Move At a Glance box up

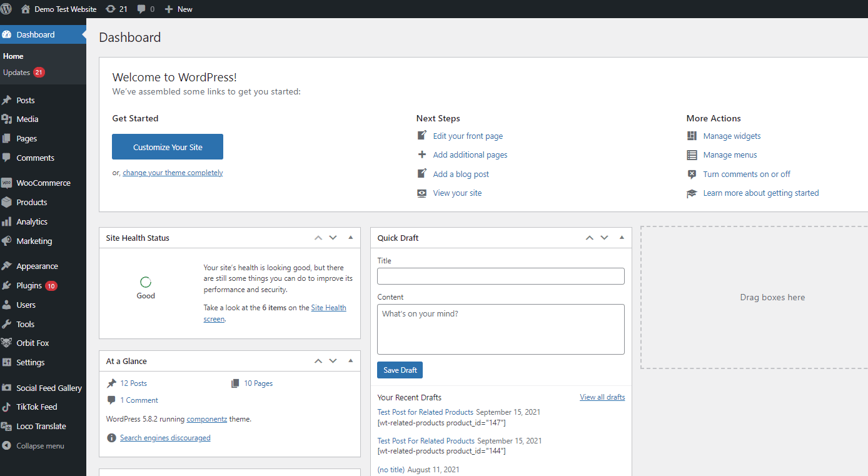coord(318,361)
